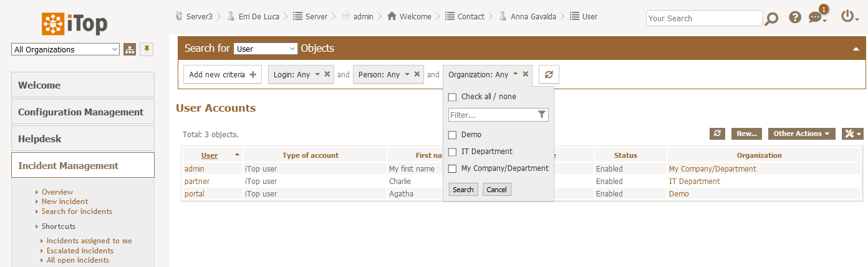Refresh the search criteria results
The image size is (868, 267).
549,74
